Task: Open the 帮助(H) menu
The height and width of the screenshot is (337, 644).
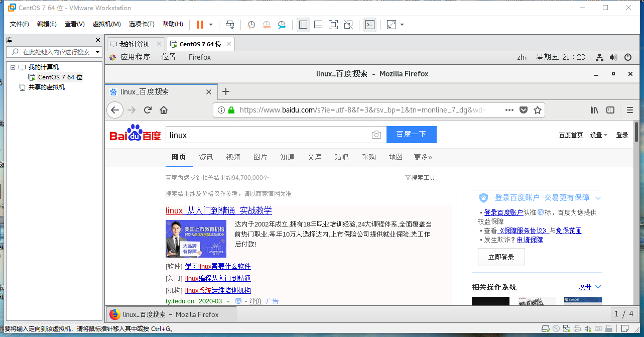Action: coord(173,24)
